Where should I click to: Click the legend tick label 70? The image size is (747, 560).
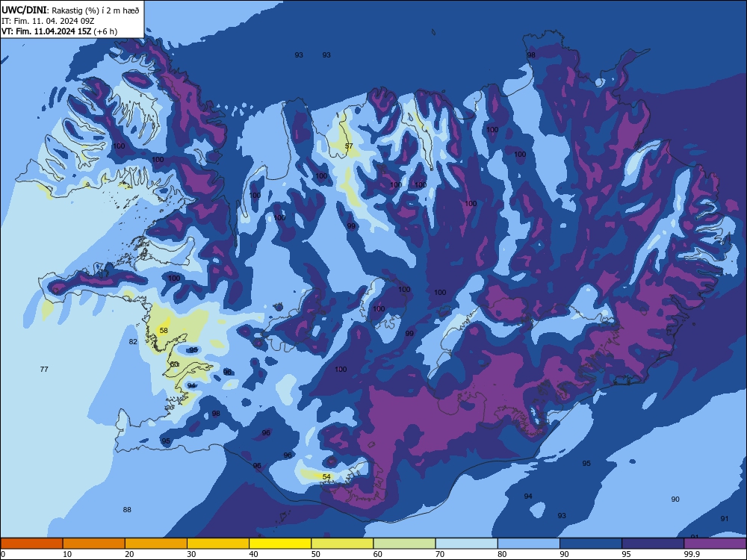click(440, 554)
